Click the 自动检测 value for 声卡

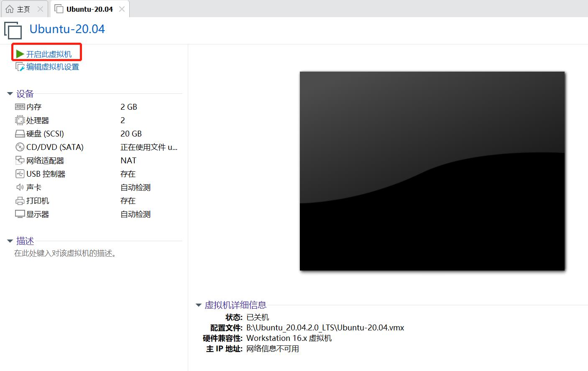click(135, 187)
